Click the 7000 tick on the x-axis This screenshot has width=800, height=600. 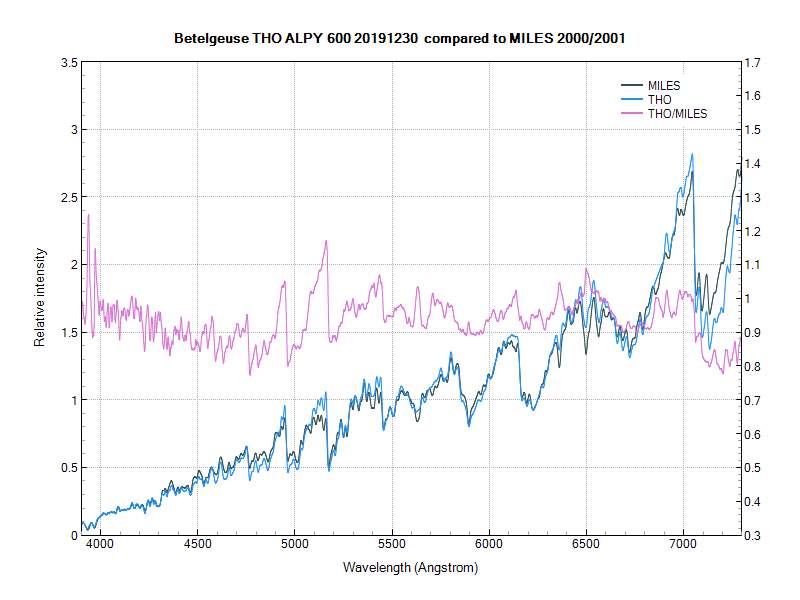(x=683, y=547)
